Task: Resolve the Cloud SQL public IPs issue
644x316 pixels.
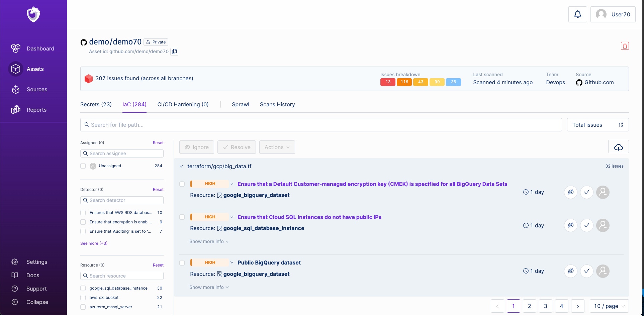Action: point(586,225)
